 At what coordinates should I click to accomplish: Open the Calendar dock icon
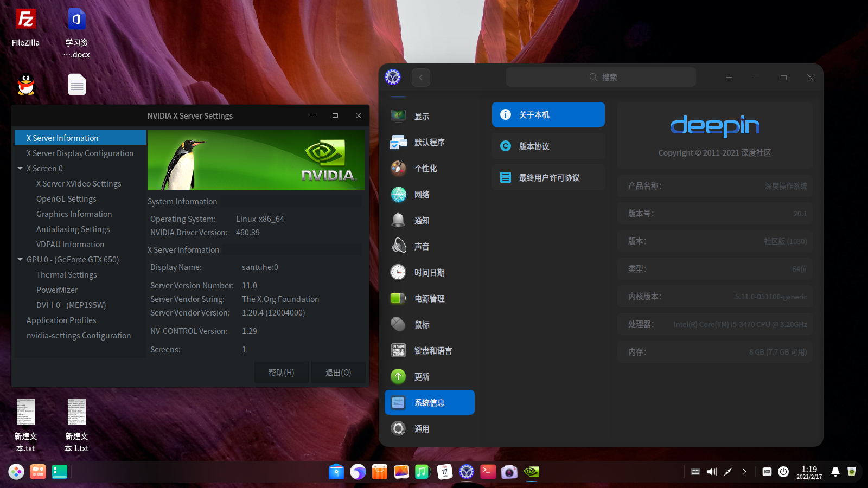click(445, 472)
